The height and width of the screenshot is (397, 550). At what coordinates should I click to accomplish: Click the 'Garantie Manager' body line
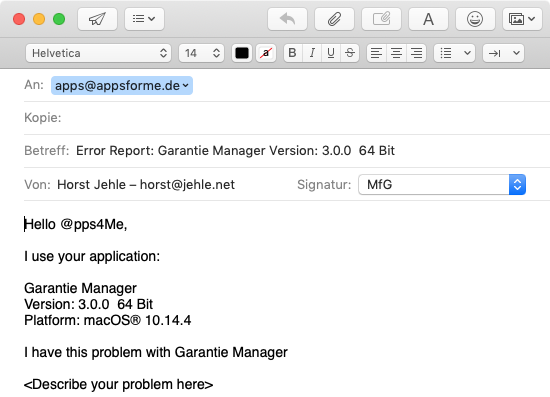[80, 288]
